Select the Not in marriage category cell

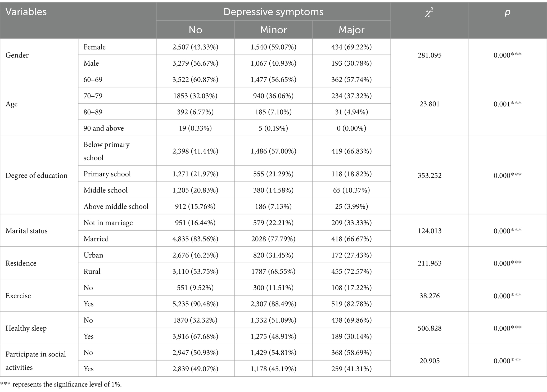[117, 223]
